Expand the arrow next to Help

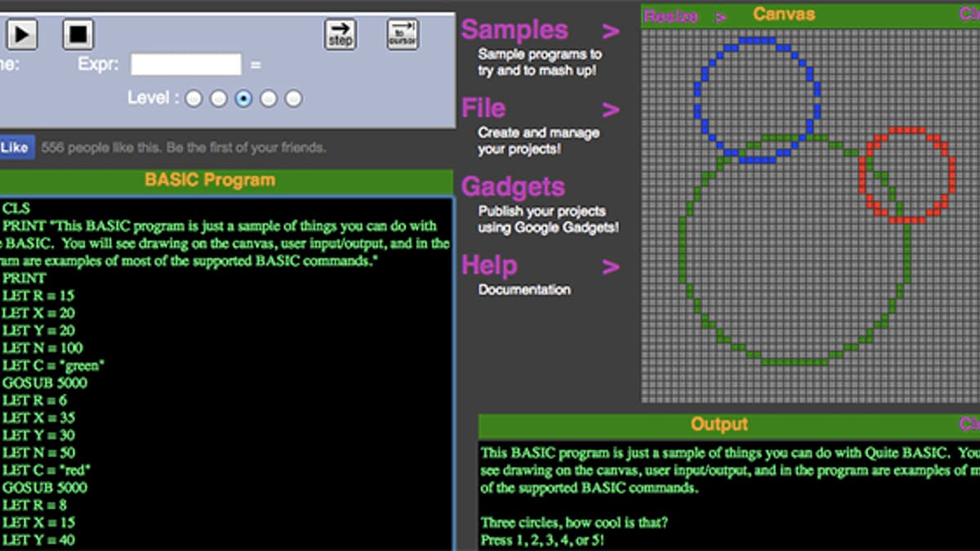click(611, 267)
